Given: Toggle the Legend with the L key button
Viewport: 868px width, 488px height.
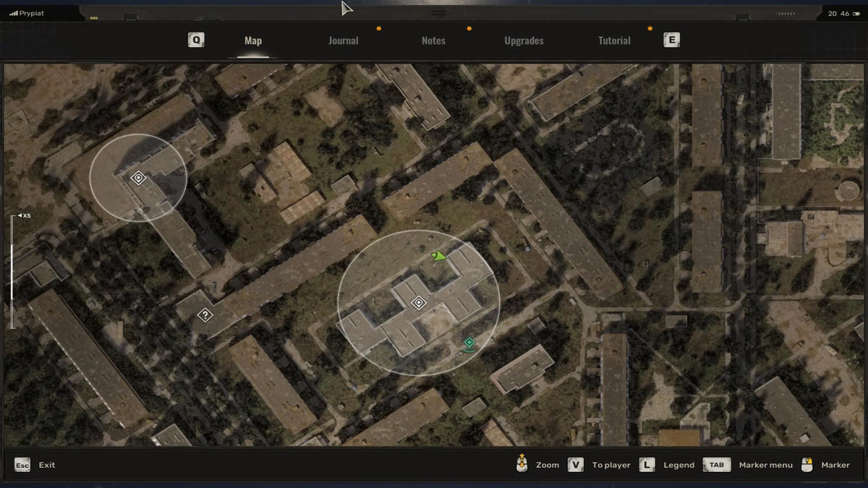Looking at the screenshot, I should tap(646, 465).
